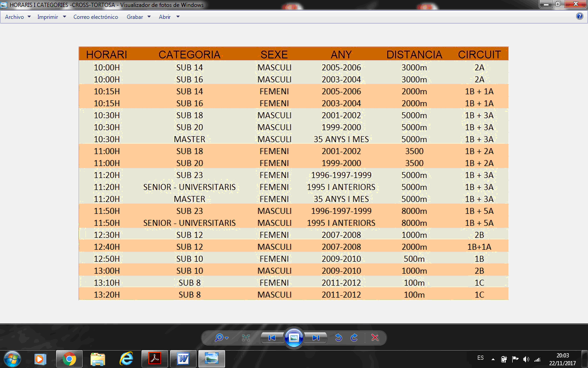
Task: Click the volume speaker tray icon
Action: coord(526,359)
